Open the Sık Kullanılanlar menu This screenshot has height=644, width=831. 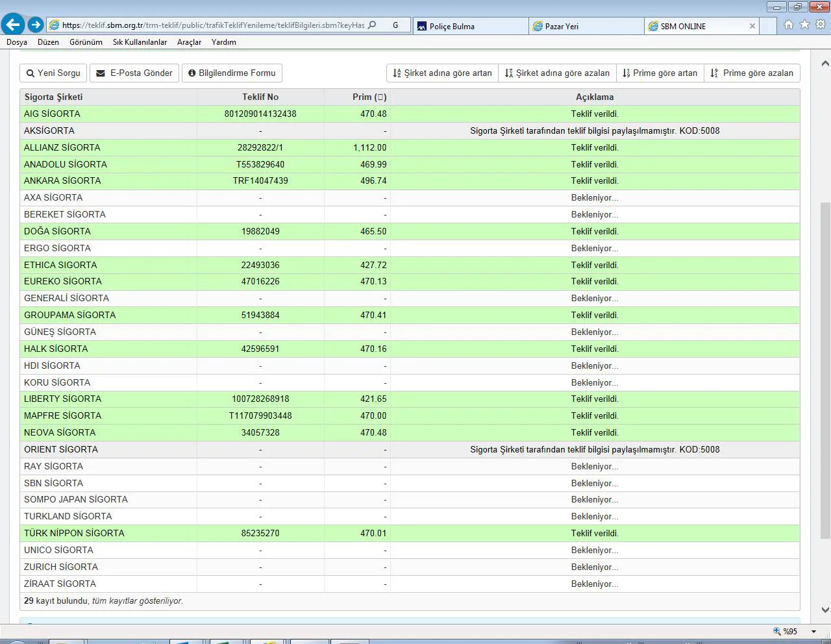click(140, 42)
